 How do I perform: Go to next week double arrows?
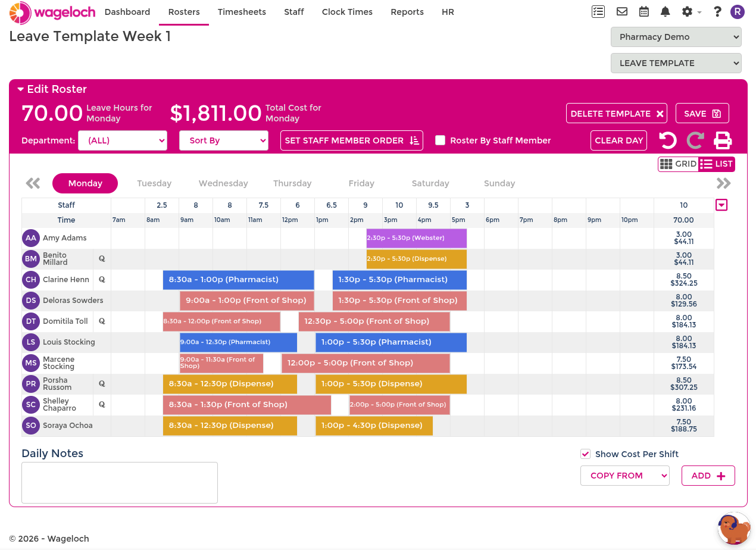pos(724,183)
